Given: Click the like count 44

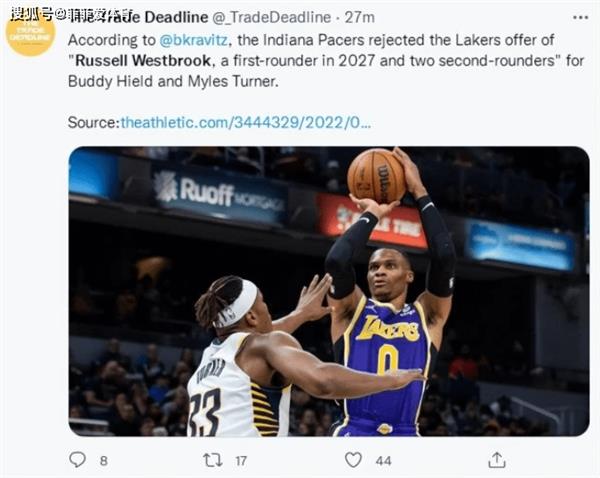Looking at the screenshot, I should click(x=383, y=461).
